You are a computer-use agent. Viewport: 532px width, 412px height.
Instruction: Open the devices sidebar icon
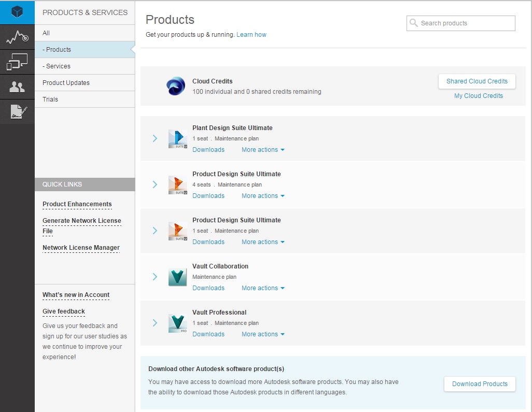pos(17,62)
